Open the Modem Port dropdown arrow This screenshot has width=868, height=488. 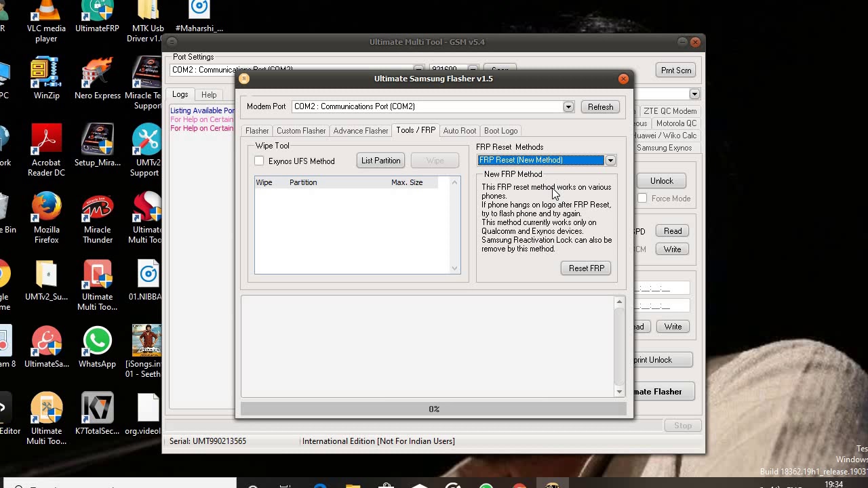tap(568, 106)
